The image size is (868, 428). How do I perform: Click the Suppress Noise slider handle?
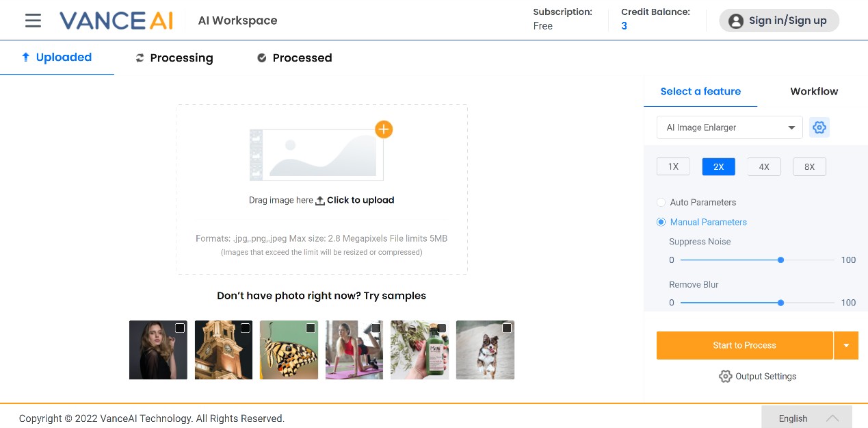click(x=780, y=260)
